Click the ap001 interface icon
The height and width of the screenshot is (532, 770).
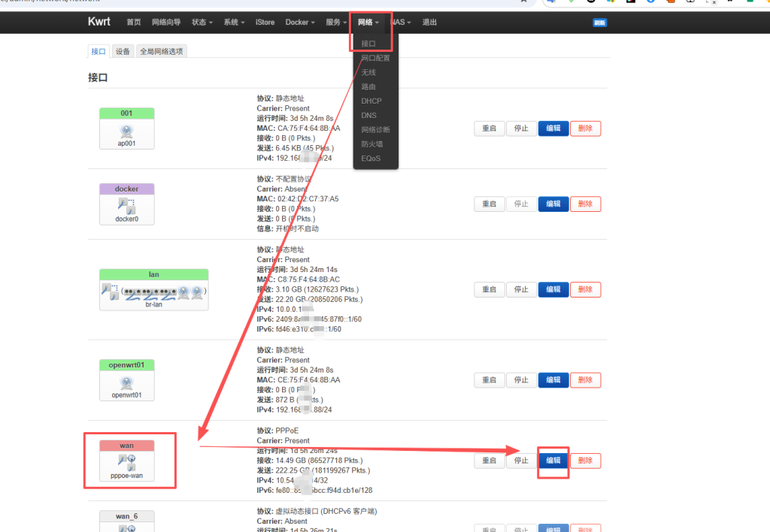(126, 132)
